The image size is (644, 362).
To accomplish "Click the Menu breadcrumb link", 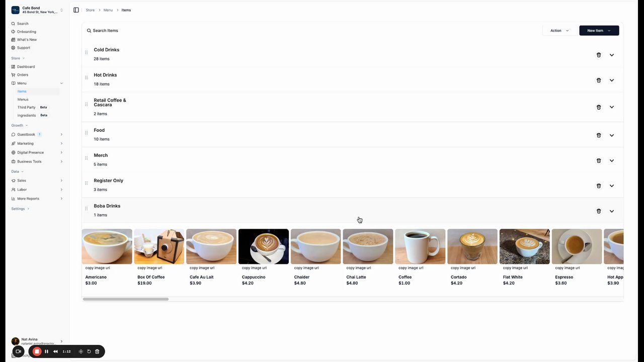I will pos(108,10).
